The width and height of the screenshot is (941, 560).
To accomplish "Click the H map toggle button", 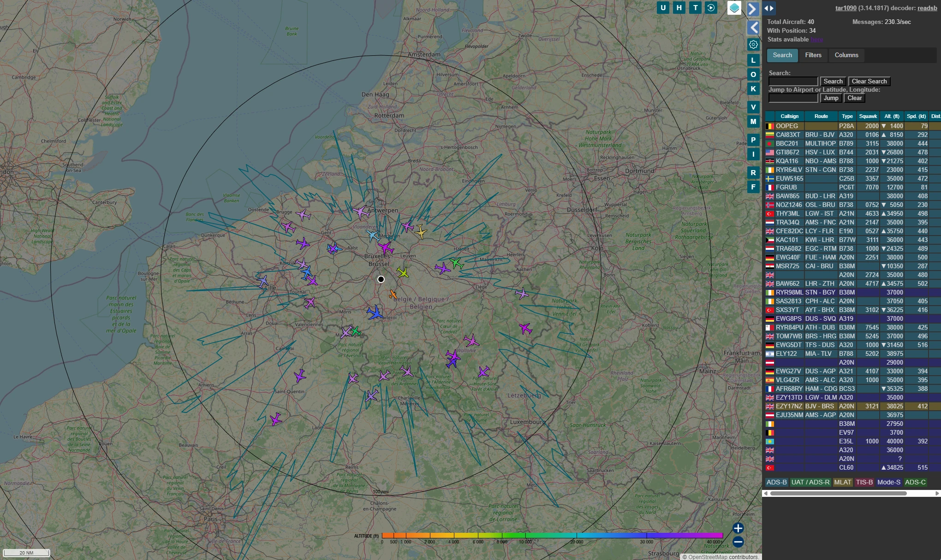I will pyautogui.click(x=679, y=7).
